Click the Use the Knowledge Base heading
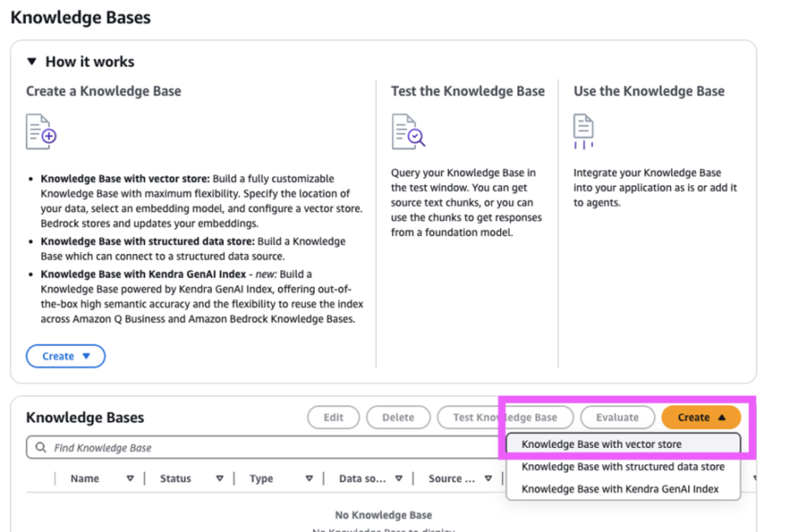 pos(649,91)
